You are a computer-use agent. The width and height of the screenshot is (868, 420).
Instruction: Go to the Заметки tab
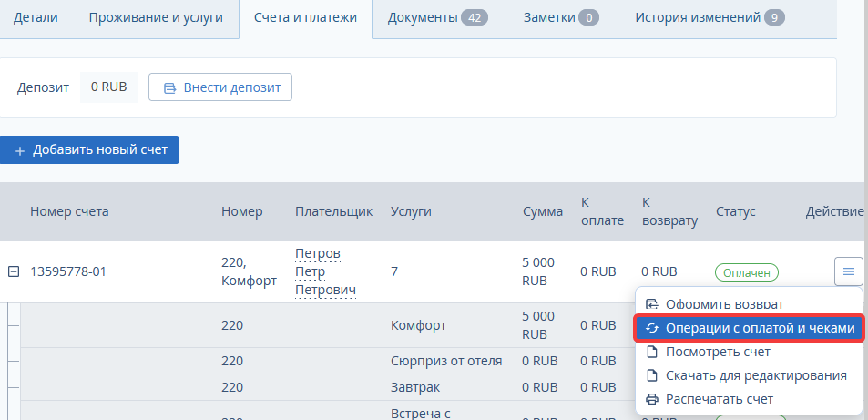click(561, 17)
